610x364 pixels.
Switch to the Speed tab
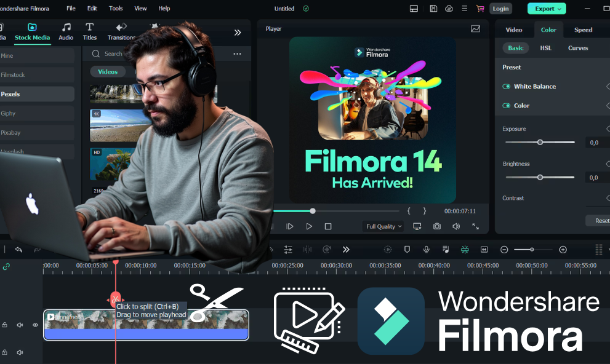[x=583, y=30]
